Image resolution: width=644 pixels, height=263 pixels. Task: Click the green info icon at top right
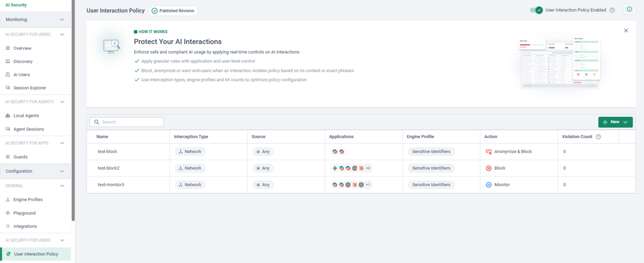629,10
